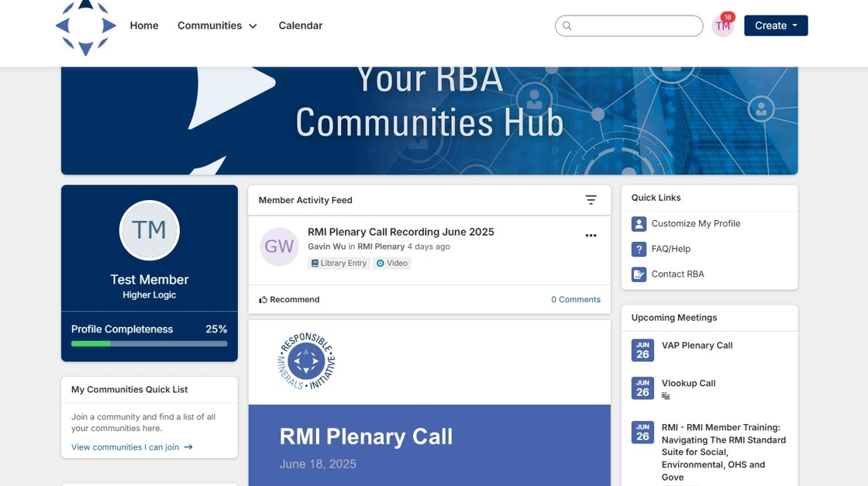This screenshot has height=486, width=868.
Task: Open the VAP Plenary Call meeting
Action: (x=697, y=346)
